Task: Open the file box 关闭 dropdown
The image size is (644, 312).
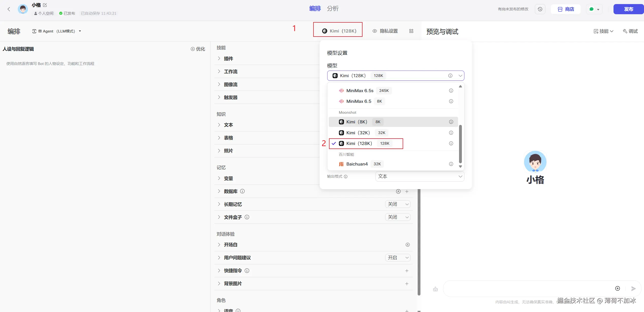Action: click(398, 217)
